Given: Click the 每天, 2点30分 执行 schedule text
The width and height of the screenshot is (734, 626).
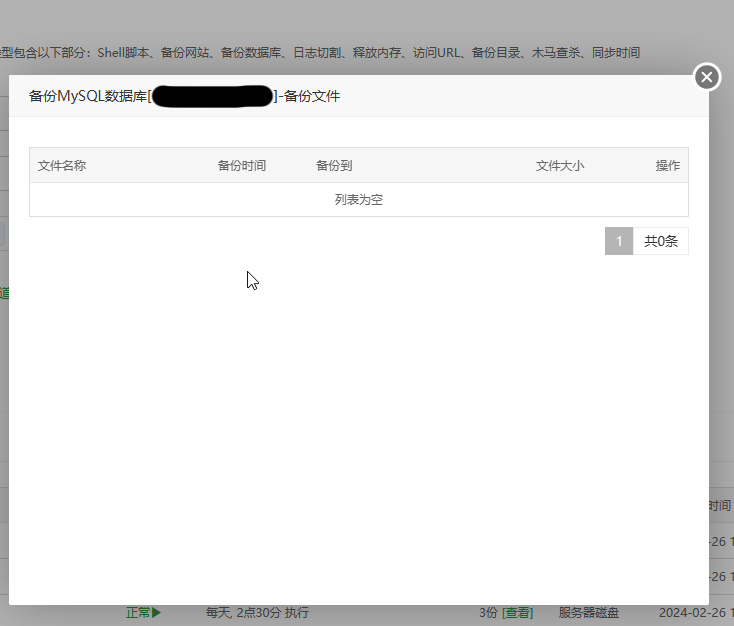Looking at the screenshot, I should pyautogui.click(x=257, y=612).
